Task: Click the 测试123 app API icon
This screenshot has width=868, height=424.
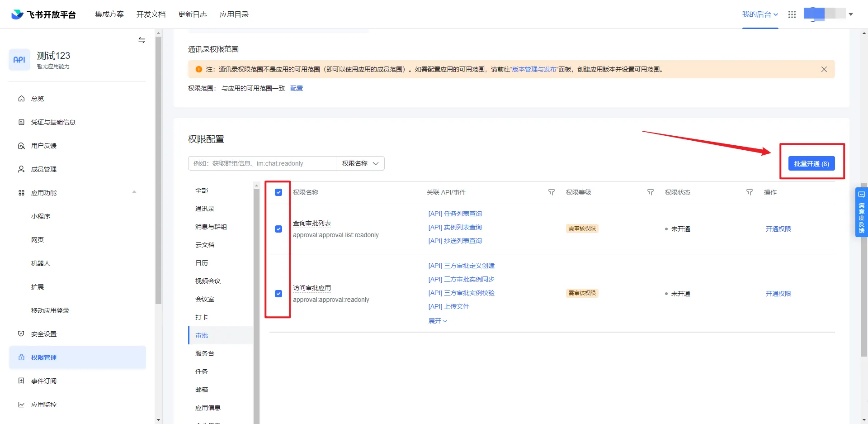Action: pos(19,60)
